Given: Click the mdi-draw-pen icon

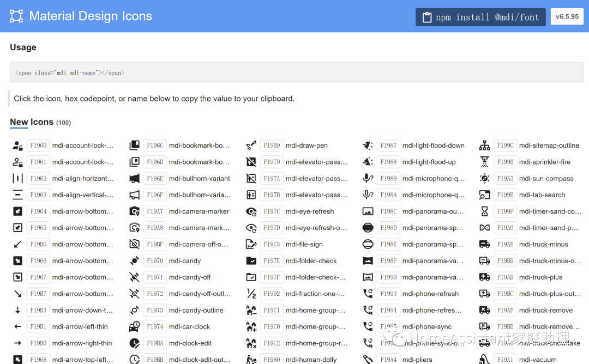Looking at the screenshot, I should tap(251, 145).
